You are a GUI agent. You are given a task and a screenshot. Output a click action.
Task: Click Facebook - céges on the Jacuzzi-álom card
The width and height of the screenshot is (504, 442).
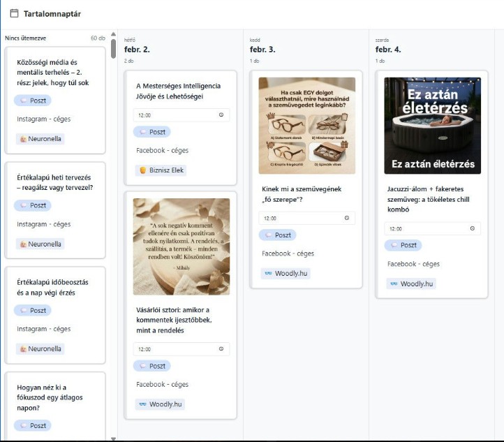[x=413, y=264]
